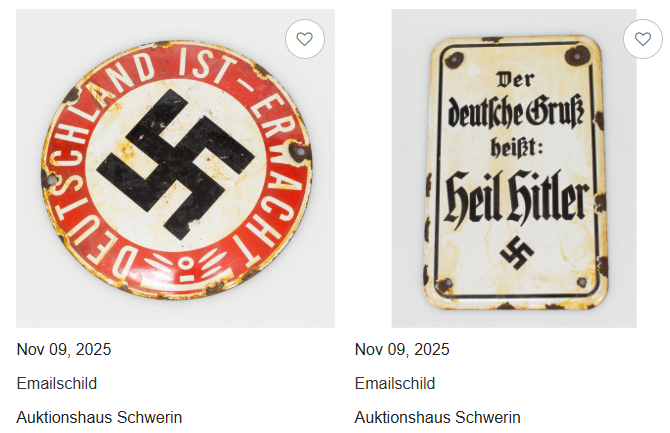Open the left Emailschild lot title

(x=57, y=383)
